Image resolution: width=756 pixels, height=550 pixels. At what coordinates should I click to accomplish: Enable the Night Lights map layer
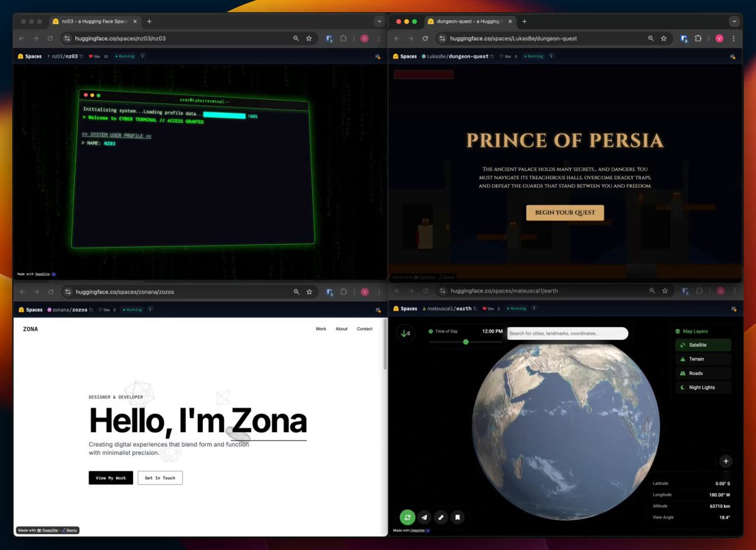(x=703, y=387)
